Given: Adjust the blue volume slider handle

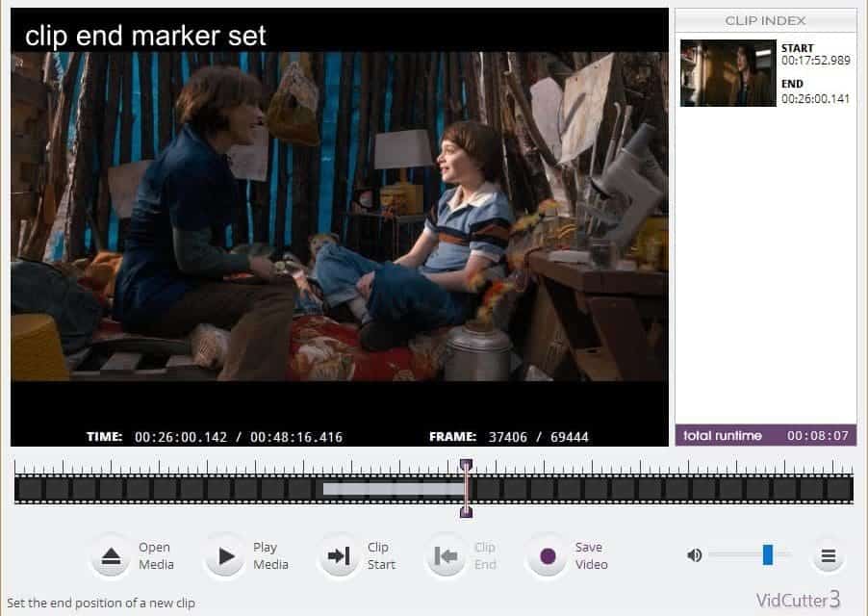Looking at the screenshot, I should pyautogui.click(x=768, y=554).
